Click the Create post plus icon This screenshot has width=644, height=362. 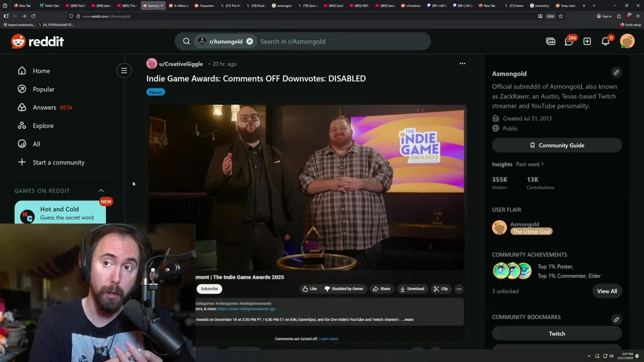pos(587,41)
